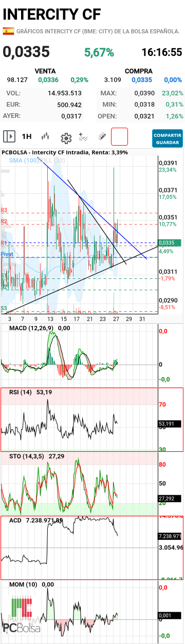The height and width of the screenshot is (644, 185).
Task: Click the STO (14,3,5) indicator label
Action: [x=27, y=456]
